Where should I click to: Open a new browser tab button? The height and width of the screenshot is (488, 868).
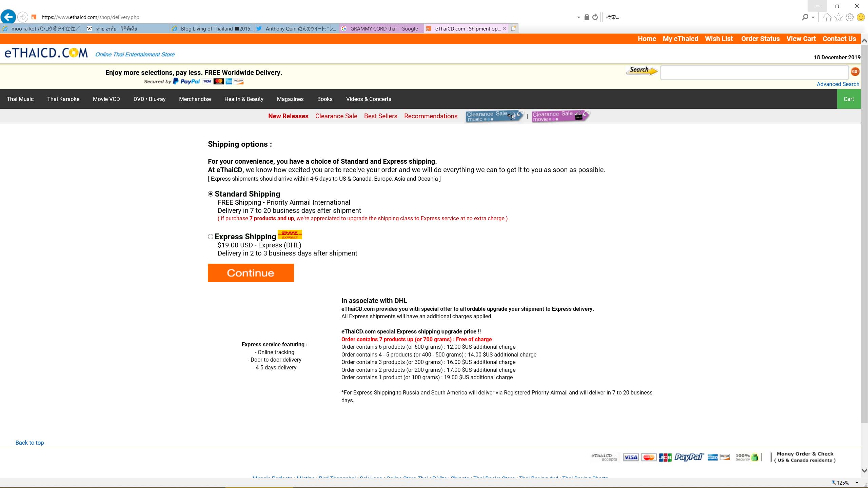pos(513,28)
